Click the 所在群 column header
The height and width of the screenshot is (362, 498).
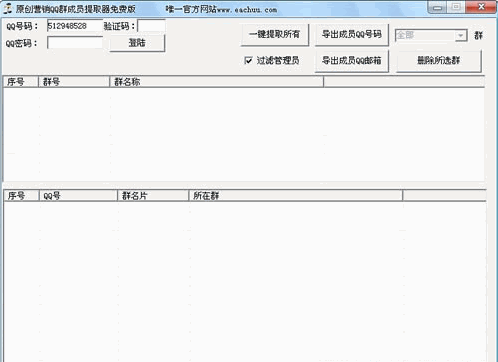click(296, 196)
